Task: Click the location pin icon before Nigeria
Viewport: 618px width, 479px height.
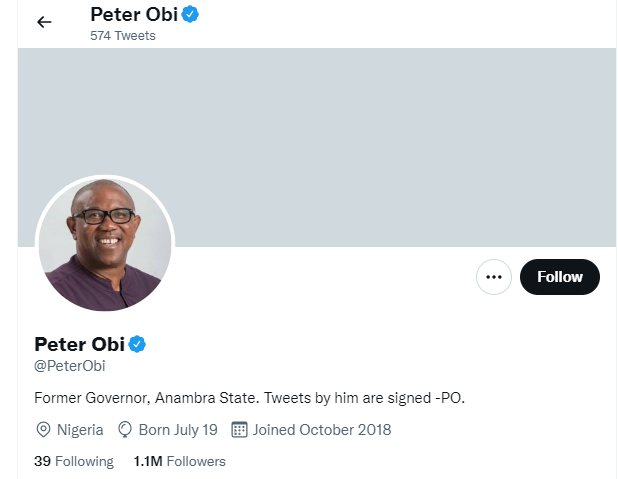Action: point(43,430)
